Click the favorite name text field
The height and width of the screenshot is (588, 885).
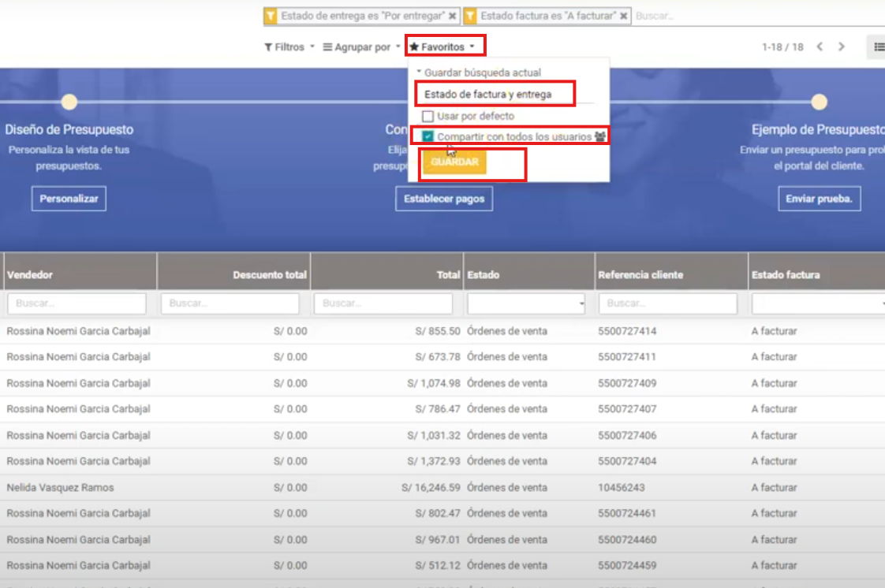(494, 95)
